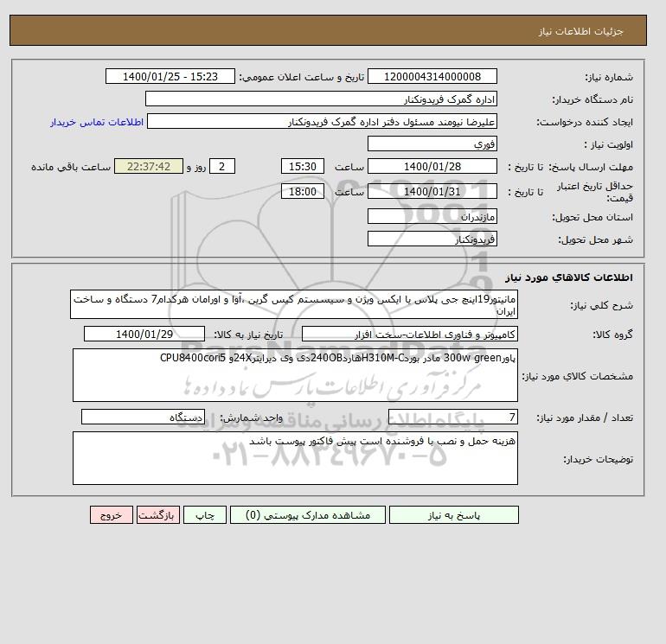
Task: Click the شهر محل تحویل label
Action: pos(595,239)
